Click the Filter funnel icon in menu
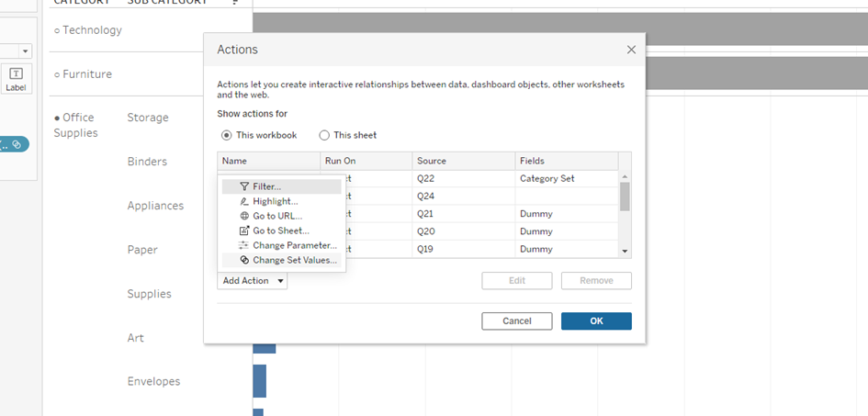Image resolution: width=868 pixels, height=416 pixels. pos(244,186)
